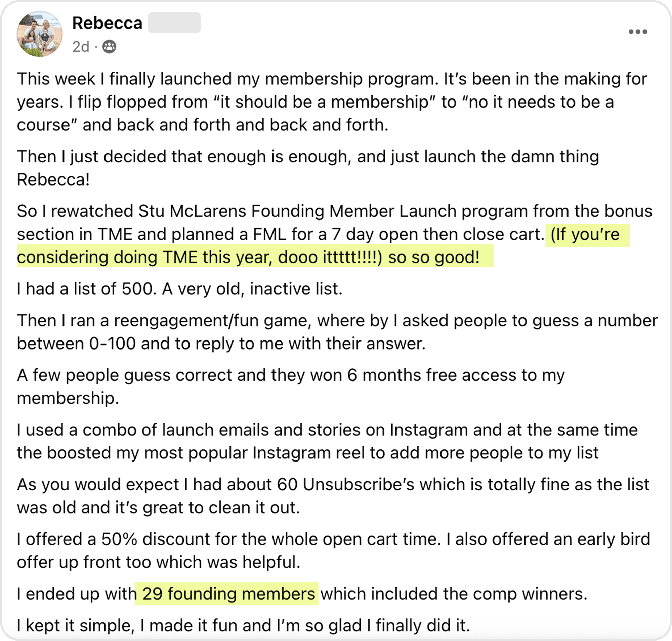Image resolution: width=672 pixels, height=641 pixels.
Task: Click the highlighted line considering doing TME this year
Action: (x=248, y=257)
